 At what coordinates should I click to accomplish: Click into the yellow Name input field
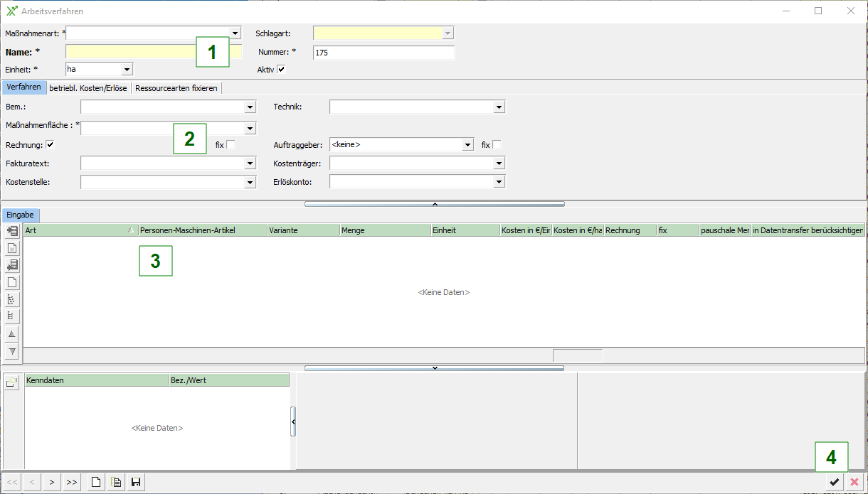tap(128, 52)
